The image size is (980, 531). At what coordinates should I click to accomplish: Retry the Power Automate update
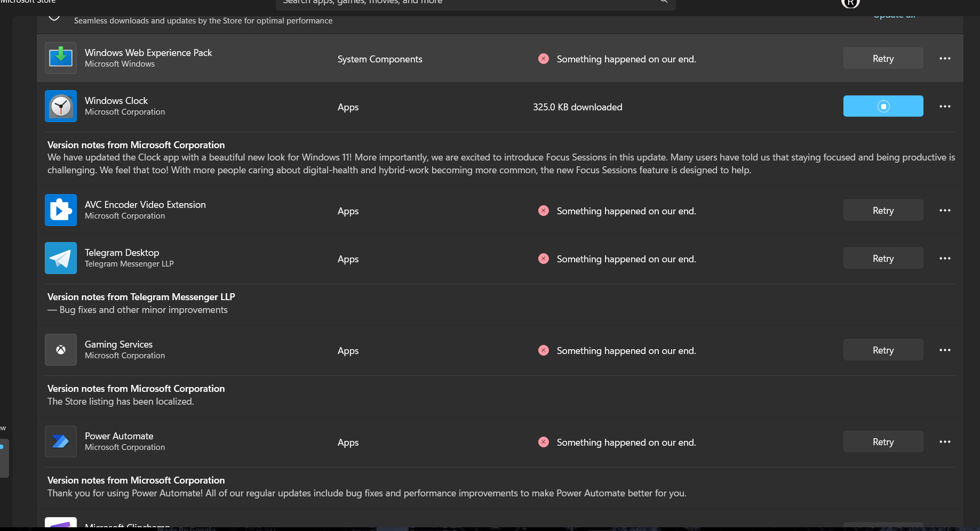coord(883,441)
